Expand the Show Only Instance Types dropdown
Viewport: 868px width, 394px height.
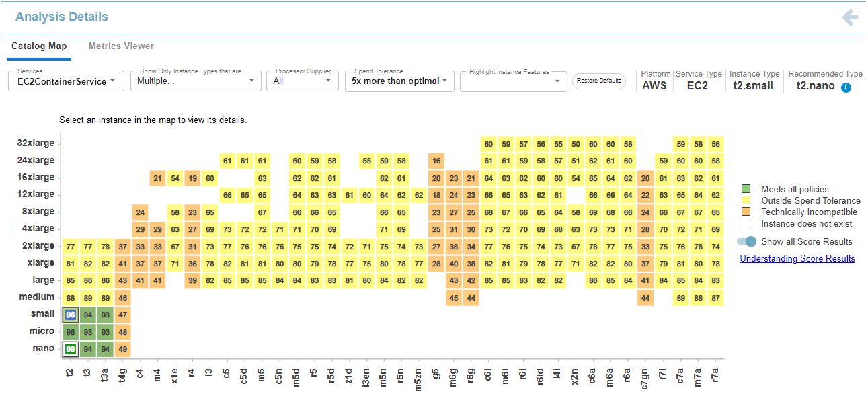(x=195, y=81)
